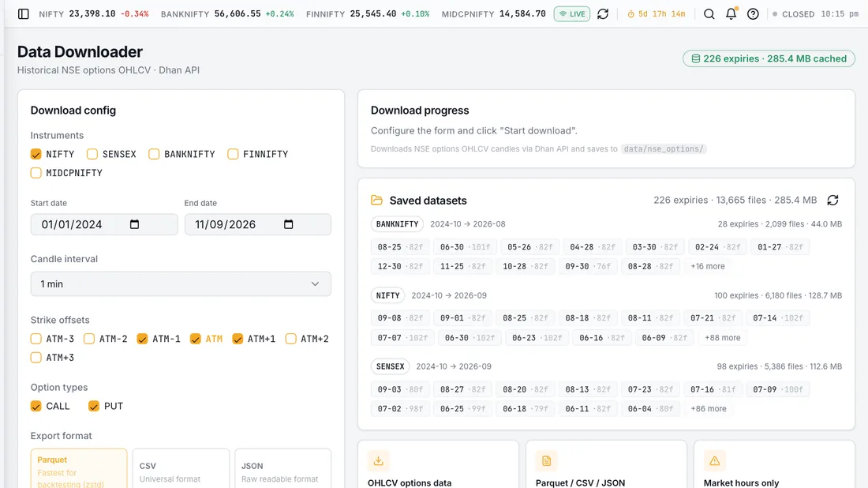Click MIDCPNIFTY ticker value 14,584.70
Image resolution: width=868 pixels, height=488 pixels.
[x=522, y=14]
